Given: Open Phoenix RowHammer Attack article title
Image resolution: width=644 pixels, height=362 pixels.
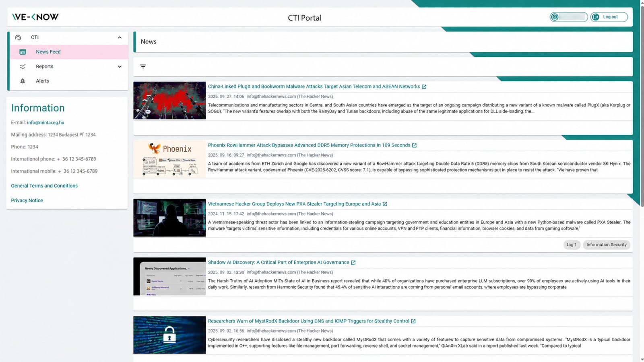Looking at the screenshot, I should tap(309, 145).
